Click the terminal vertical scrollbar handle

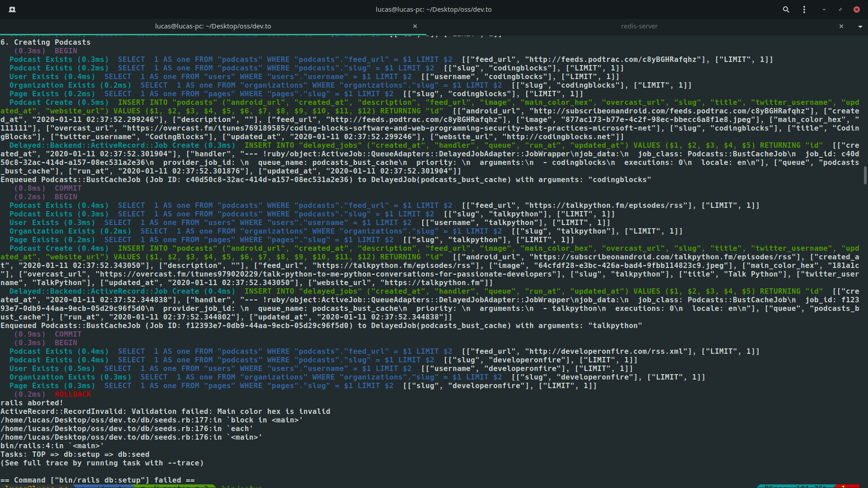(x=865, y=175)
